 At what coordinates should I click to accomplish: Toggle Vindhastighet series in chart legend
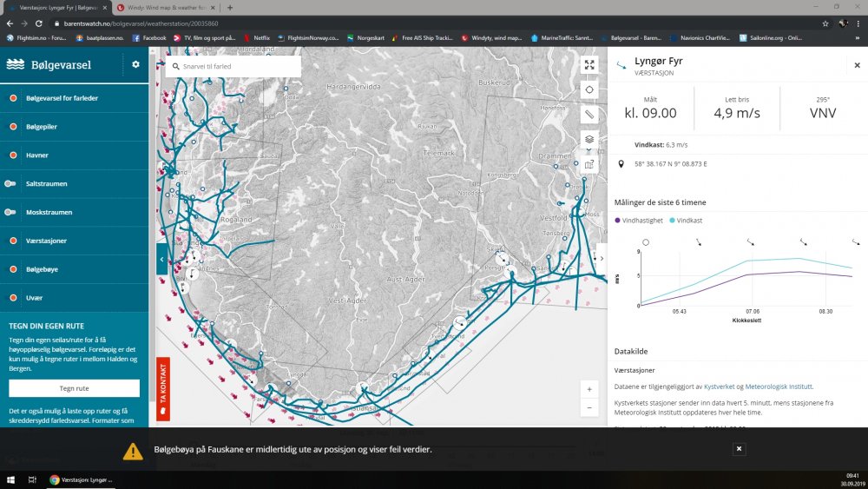639,221
